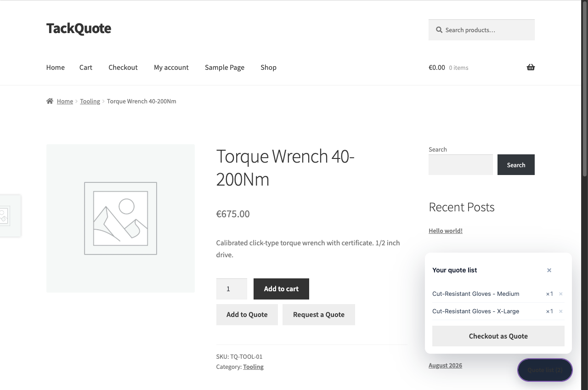Viewport: 588px width, 390px height.
Task: Click Cut-Resistant Gloves - Medium quote item
Action: click(476, 294)
